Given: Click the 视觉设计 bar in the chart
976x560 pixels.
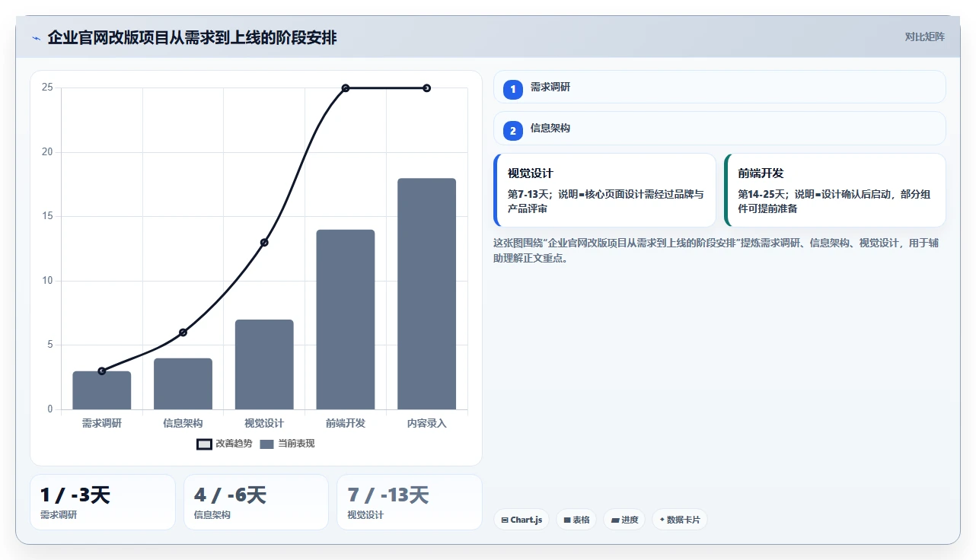Looking at the screenshot, I should click(x=264, y=364).
